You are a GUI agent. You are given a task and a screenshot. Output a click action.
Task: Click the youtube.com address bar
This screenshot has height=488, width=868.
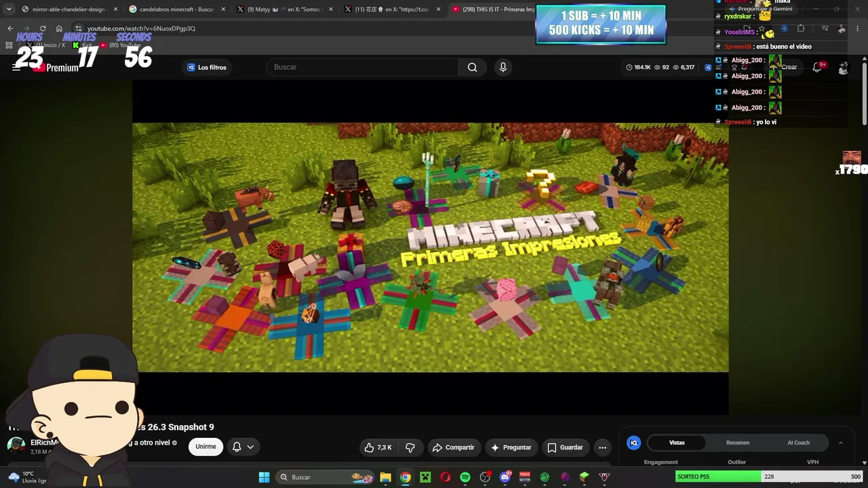click(141, 28)
